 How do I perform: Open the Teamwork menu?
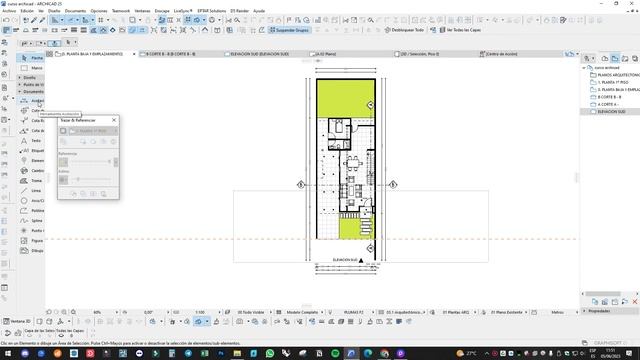click(121, 11)
